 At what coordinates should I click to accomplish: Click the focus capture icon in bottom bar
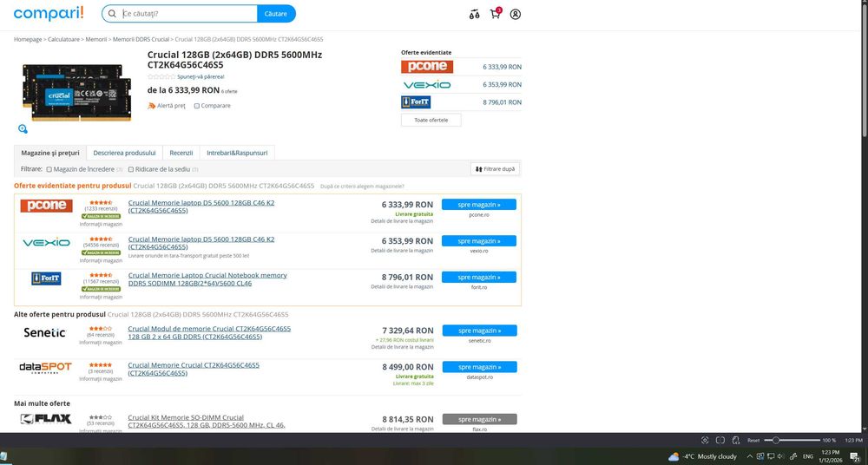(705, 440)
